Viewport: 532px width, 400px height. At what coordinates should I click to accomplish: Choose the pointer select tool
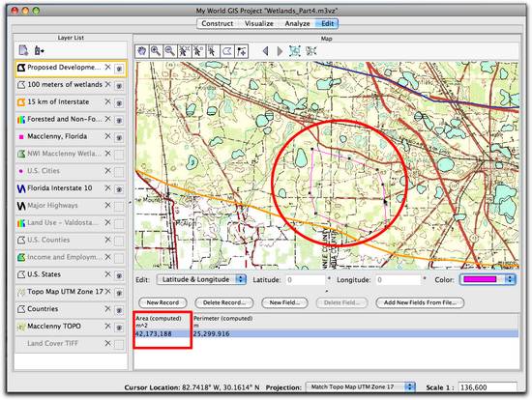click(x=213, y=51)
